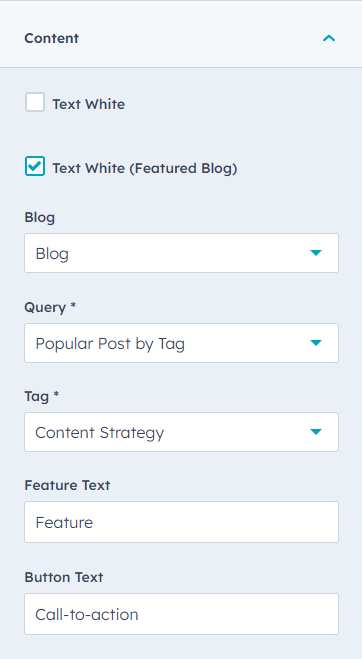Viewport: 362px width, 659px height.
Task: Enable the Text White checkbox
Action: [35, 103]
